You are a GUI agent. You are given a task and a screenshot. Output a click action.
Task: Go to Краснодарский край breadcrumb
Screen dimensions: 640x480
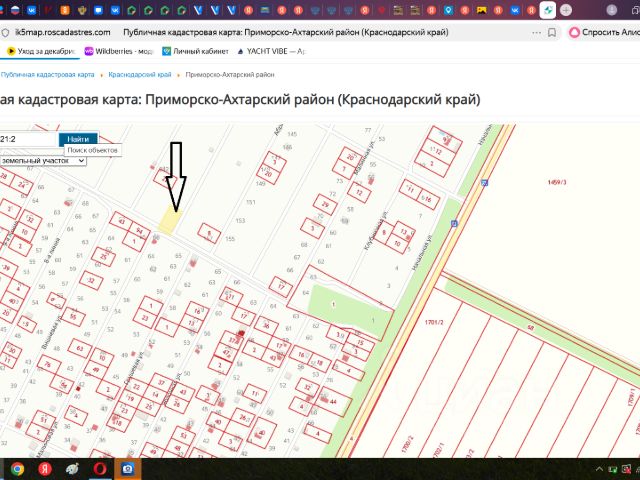click(140, 75)
